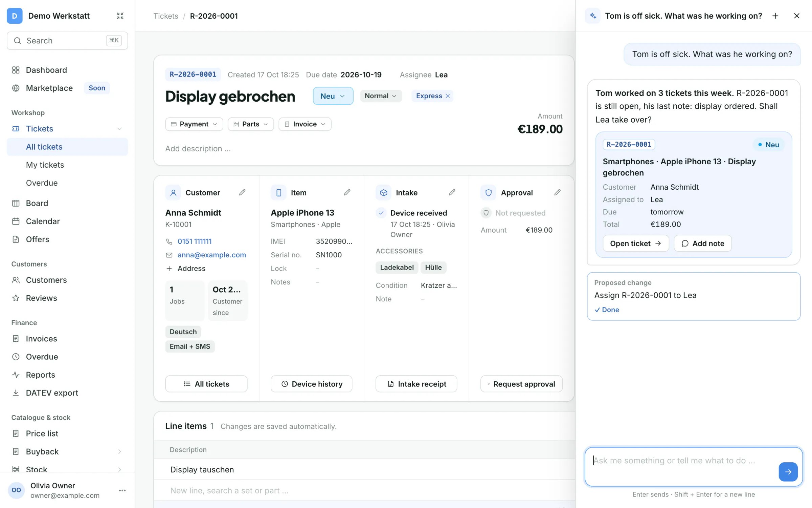This screenshot has height=508, width=812.
Task: Close the assistant panel
Action: click(797, 16)
